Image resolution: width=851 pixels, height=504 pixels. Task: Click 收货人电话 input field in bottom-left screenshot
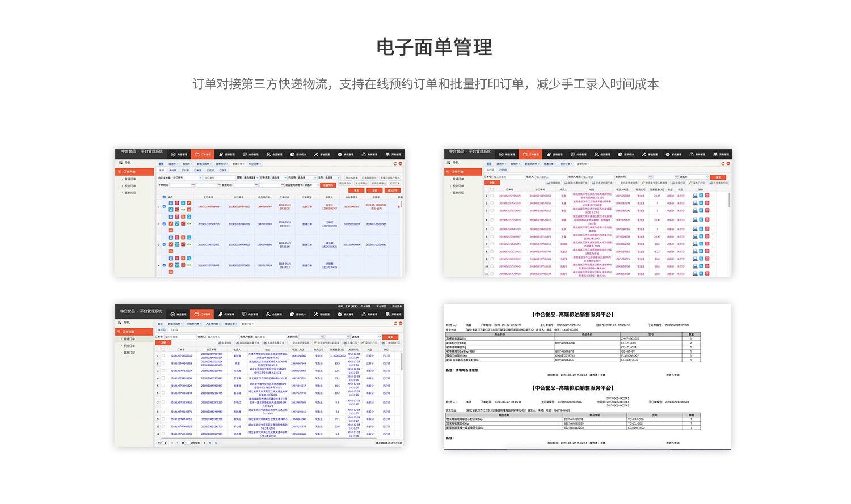[270, 337]
